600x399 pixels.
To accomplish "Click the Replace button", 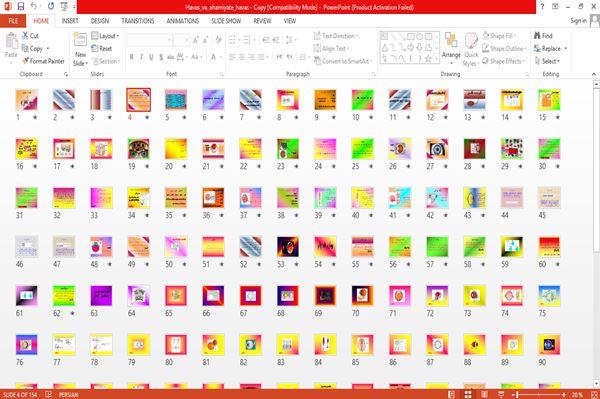I will (548, 48).
